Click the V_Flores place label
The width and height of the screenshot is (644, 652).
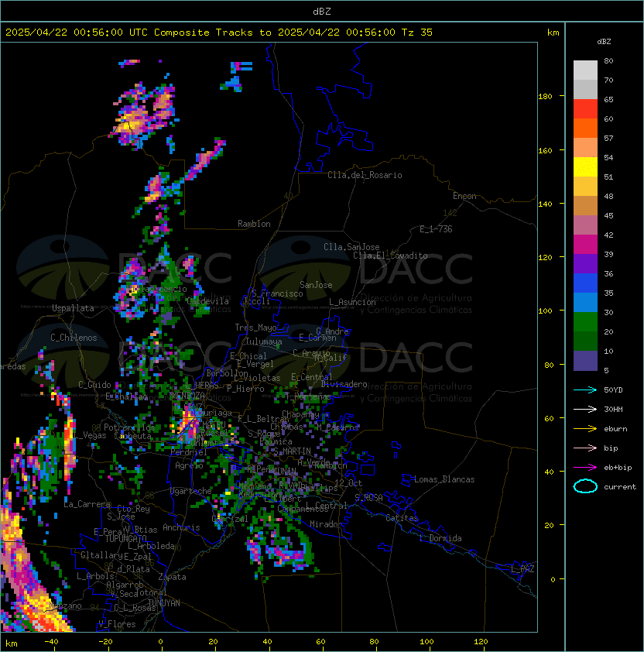117,625
